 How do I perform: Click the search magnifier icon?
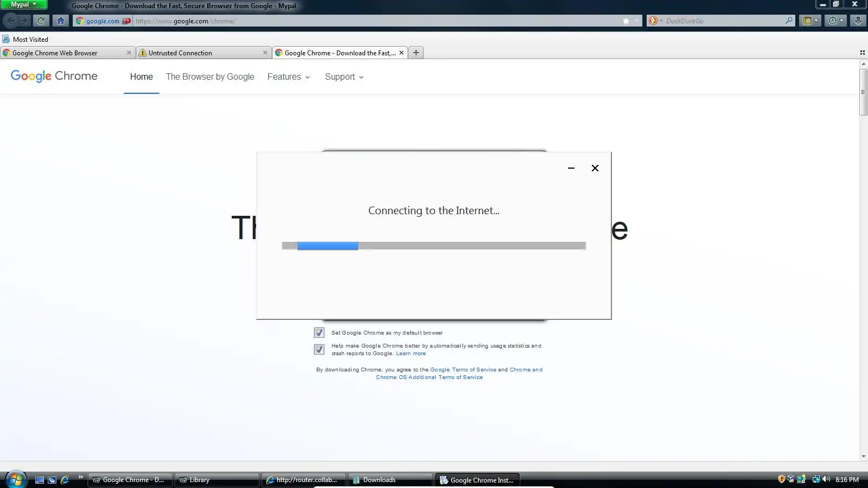[789, 21]
